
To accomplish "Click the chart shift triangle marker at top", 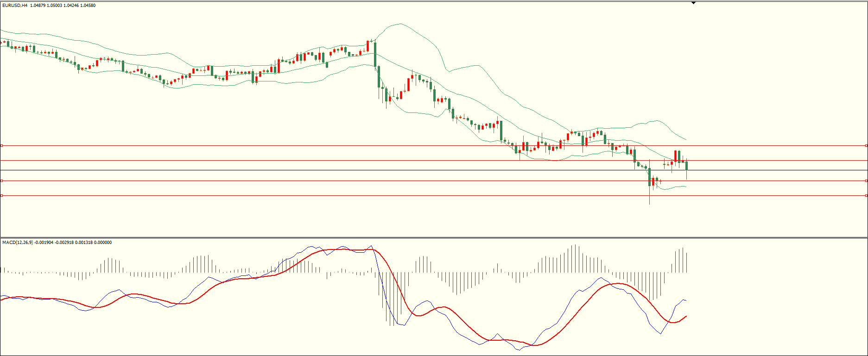I will (x=693, y=3).
